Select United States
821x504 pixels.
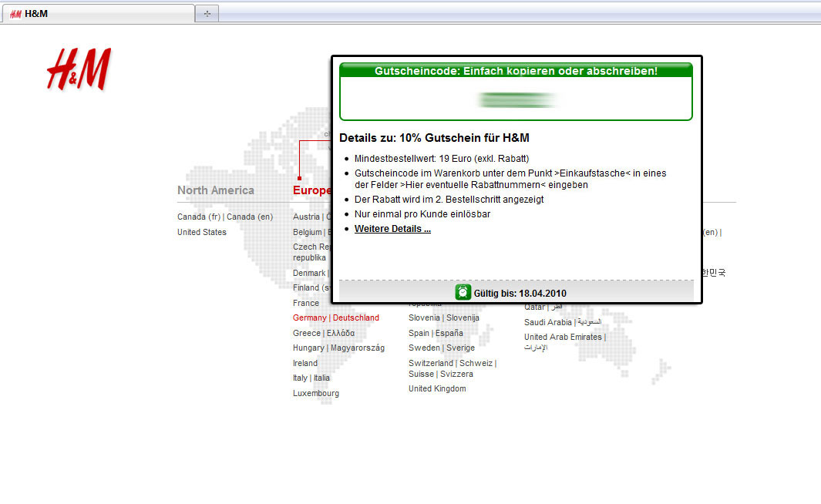click(201, 232)
